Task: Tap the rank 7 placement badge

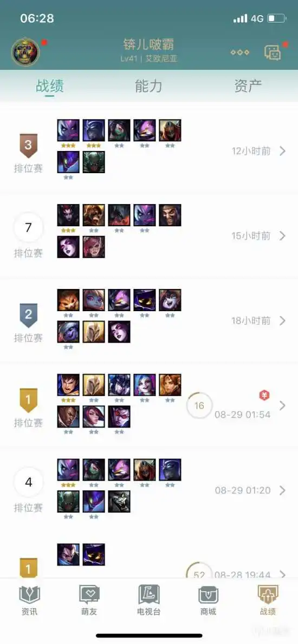Action: pos(28,227)
